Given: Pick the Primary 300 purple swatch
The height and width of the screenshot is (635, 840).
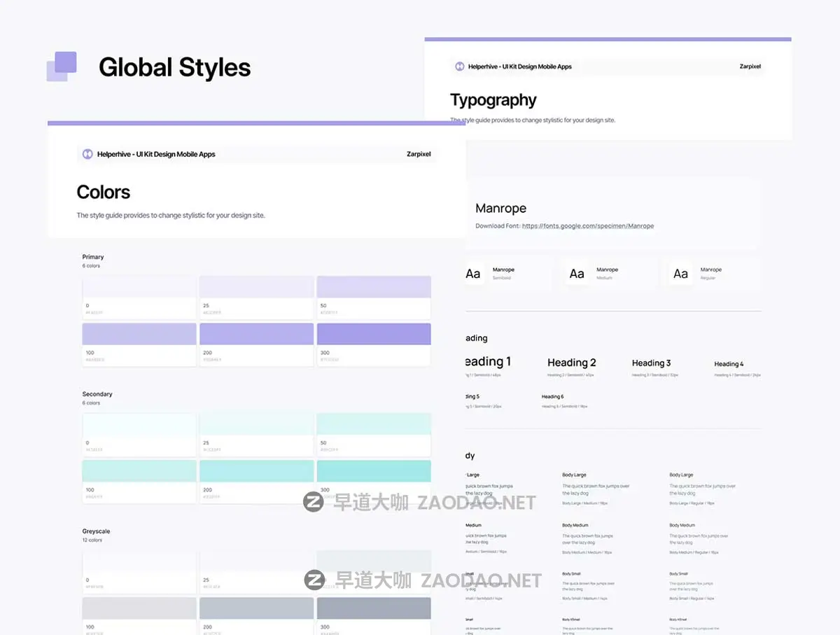Looking at the screenshot, I should [373, 334].
